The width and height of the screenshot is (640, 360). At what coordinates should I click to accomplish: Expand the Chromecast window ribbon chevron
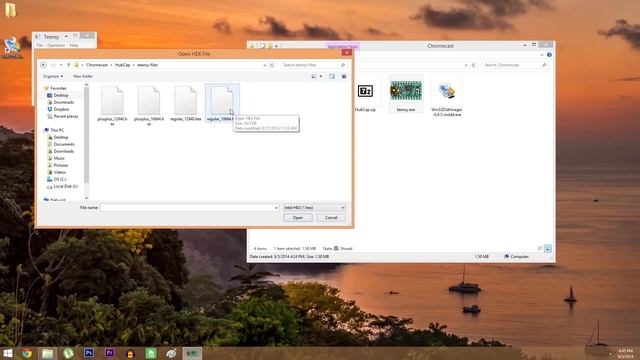pyautogui.click(x=542, y=54)
